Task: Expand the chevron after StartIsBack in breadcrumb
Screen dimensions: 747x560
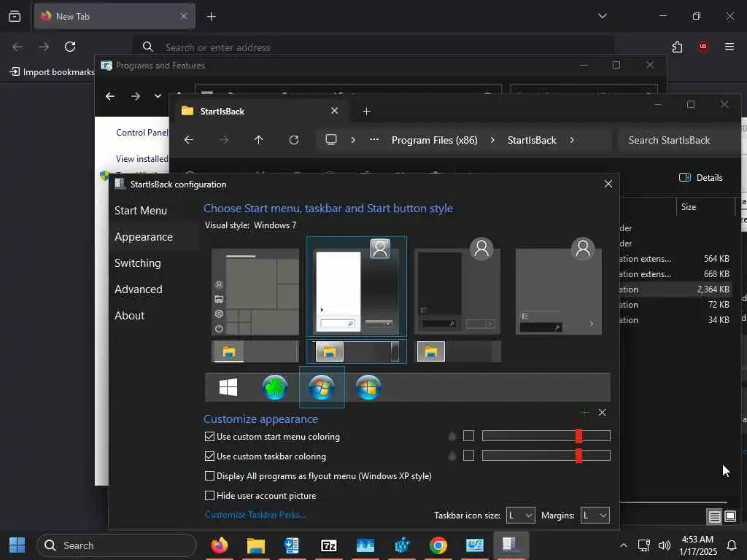Action: (572, 140)
